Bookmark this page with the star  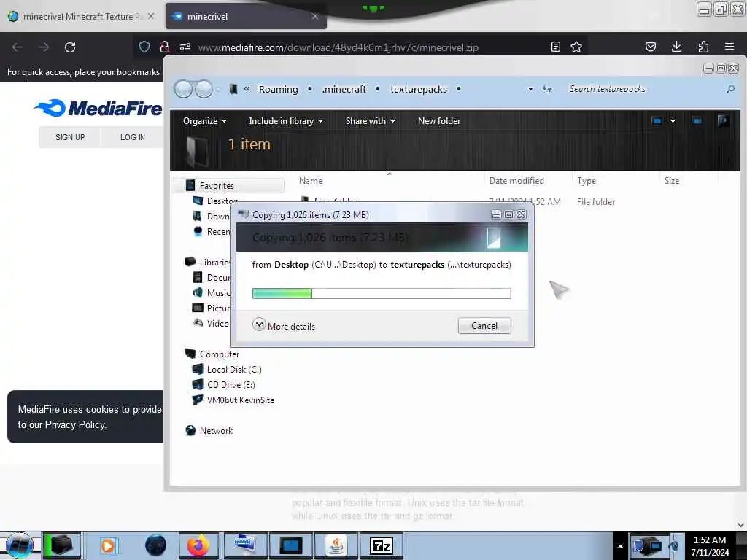pyautogui.click(x=576, y=47)
